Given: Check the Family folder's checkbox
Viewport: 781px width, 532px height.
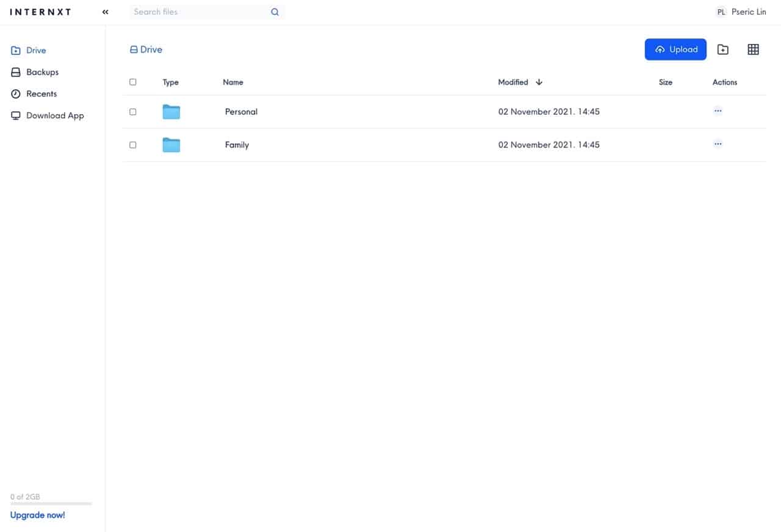Looking at the screenshot, I should tap(132, 145).
